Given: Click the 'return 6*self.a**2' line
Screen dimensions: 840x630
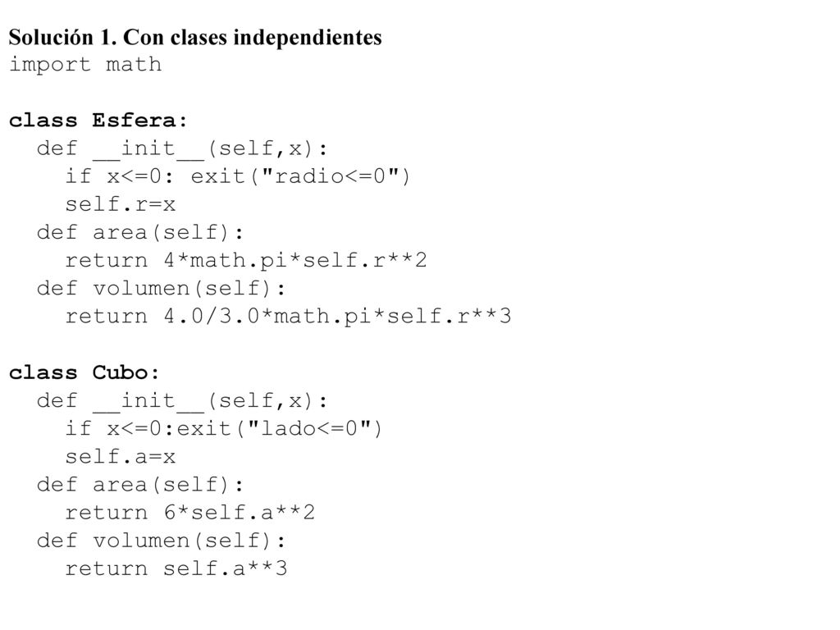Looking at the screenshot, I should [189, 514].
